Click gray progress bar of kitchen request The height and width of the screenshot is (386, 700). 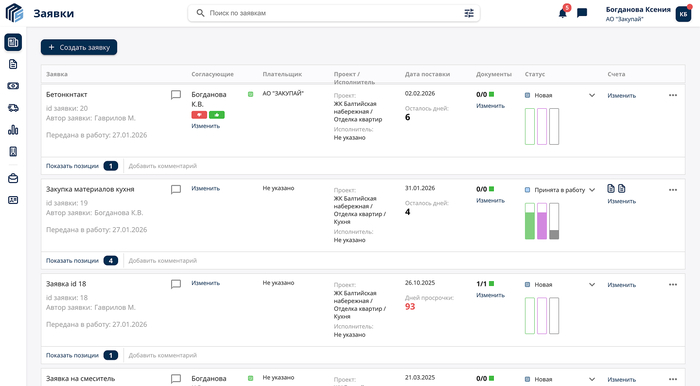[x=554, y=221]
